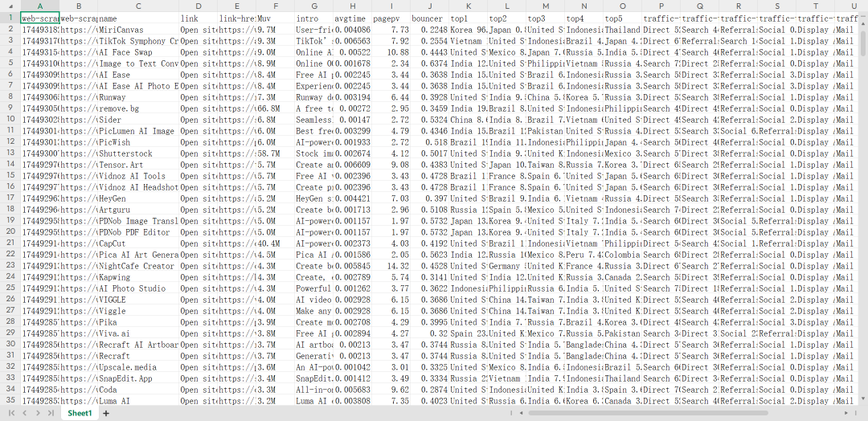Jump to the last sheet using navigation arrow
868x421 pixels.
pos(51,413)
